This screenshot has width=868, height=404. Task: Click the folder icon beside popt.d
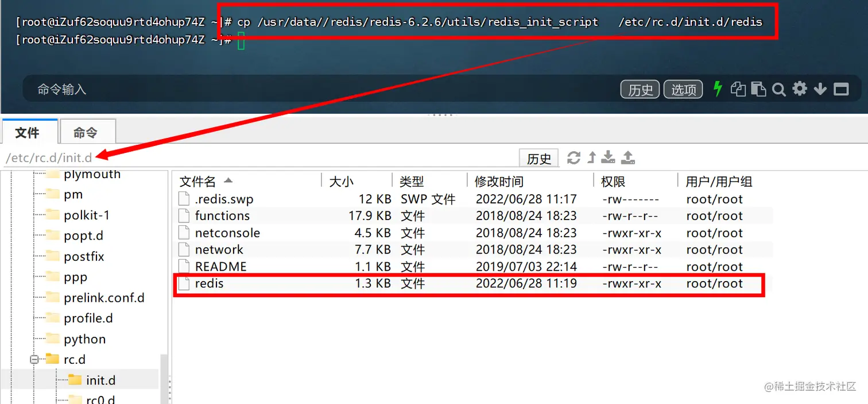(52, 236)
